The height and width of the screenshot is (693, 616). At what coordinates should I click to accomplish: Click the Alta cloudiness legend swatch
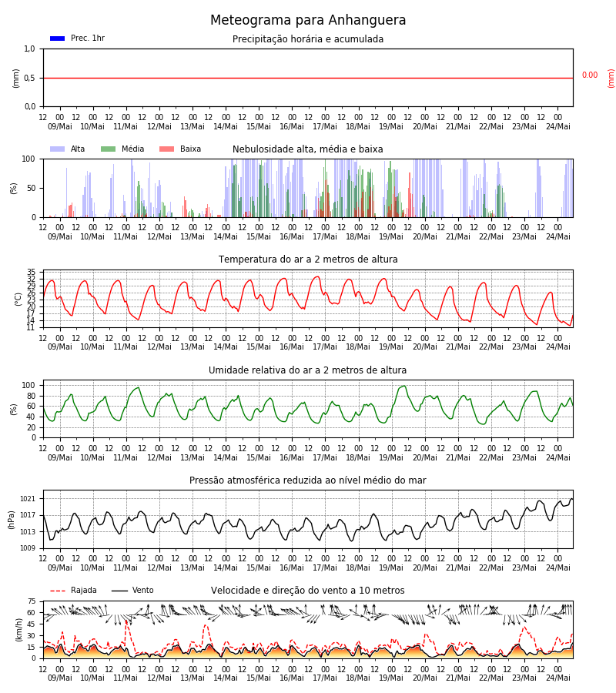point(58,149)
